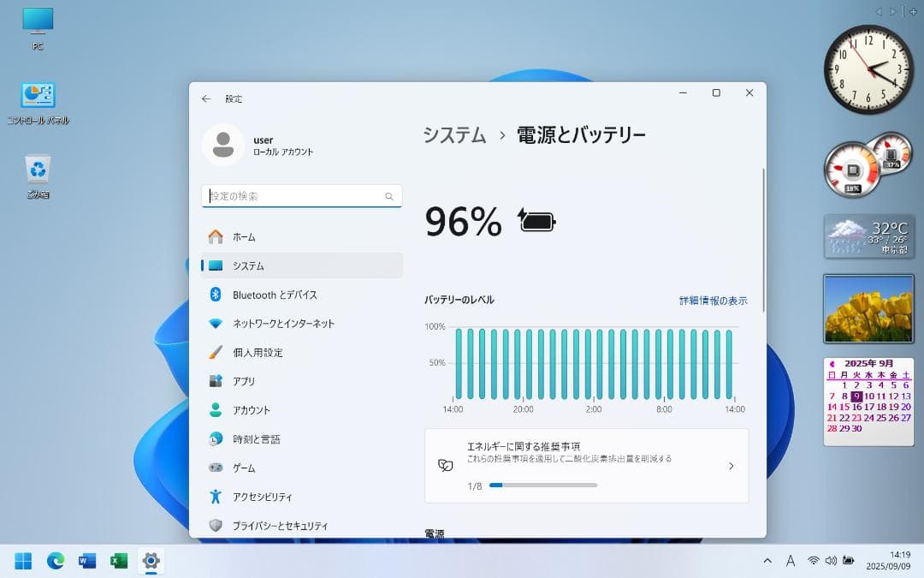
Task: Expand hidden icons in the taskbar
Action: (x=767, y=561)
